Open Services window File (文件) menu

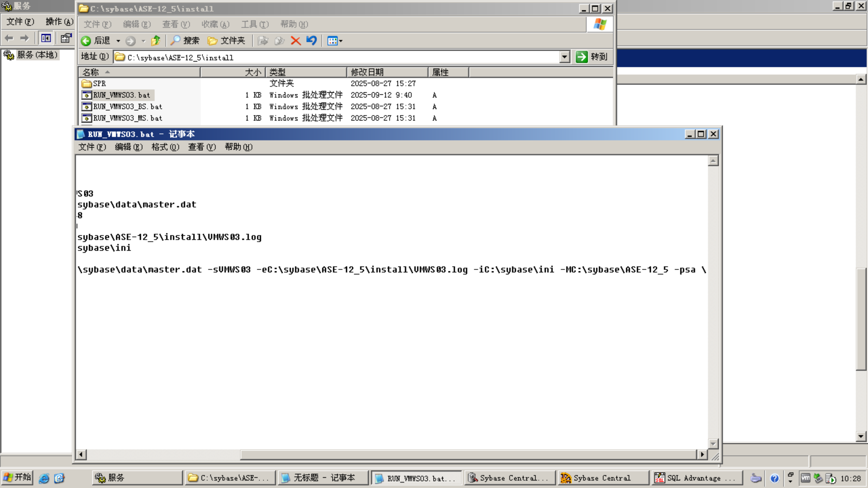20,21
